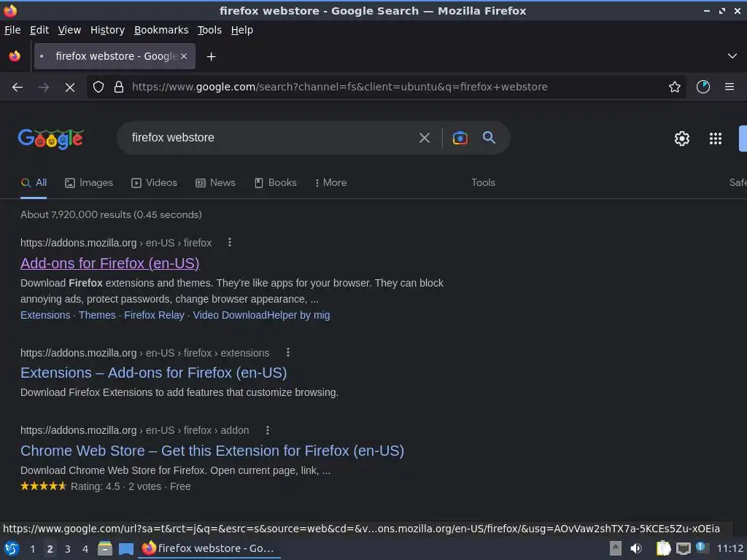Open the Bookmarks menu

pyautogui.click(x=161, y=30)
